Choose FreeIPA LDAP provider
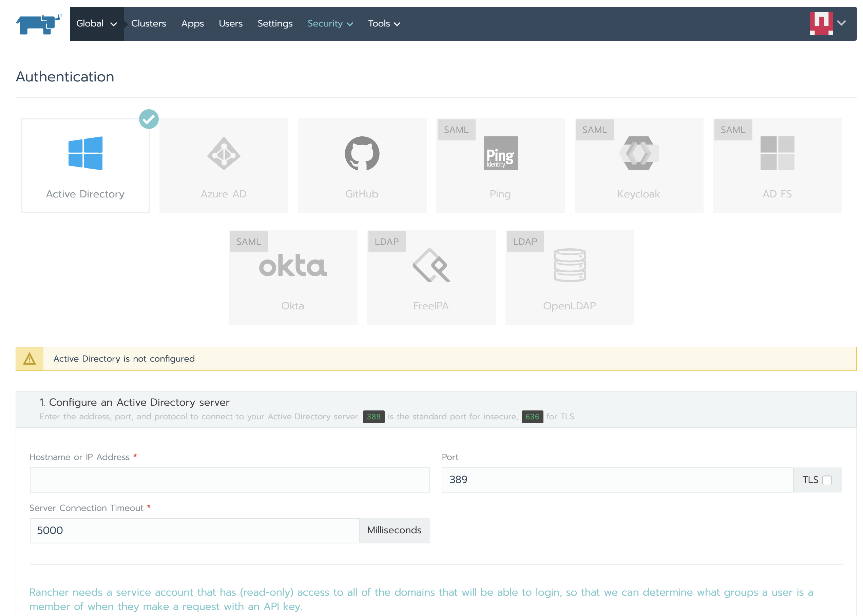The width and height of the screenshot is (863, 616). tap(431, 266)
